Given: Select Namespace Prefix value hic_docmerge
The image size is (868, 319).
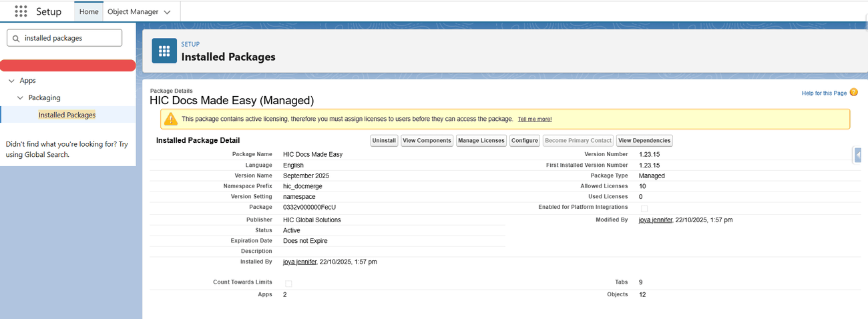Looking at the screenshot, I should [304, 186].
